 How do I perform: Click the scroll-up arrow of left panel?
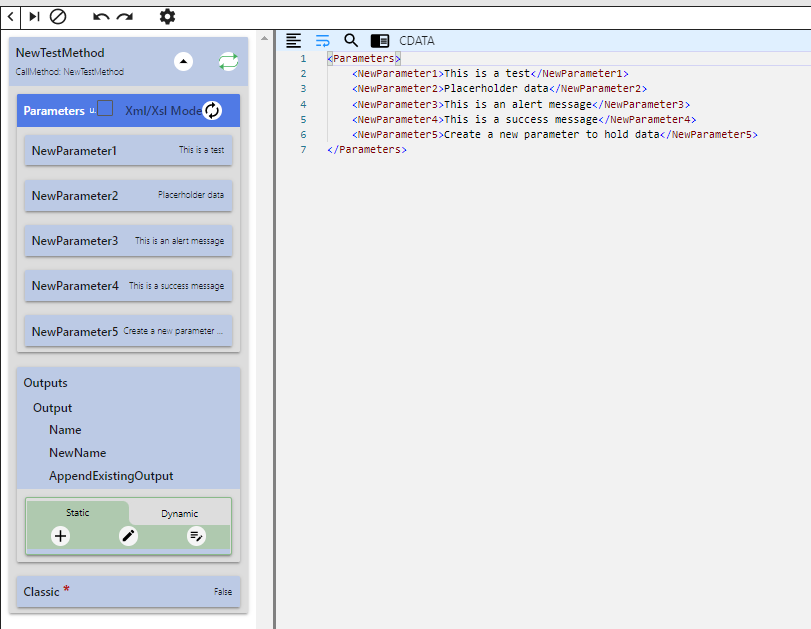click(x=264, y=38)
